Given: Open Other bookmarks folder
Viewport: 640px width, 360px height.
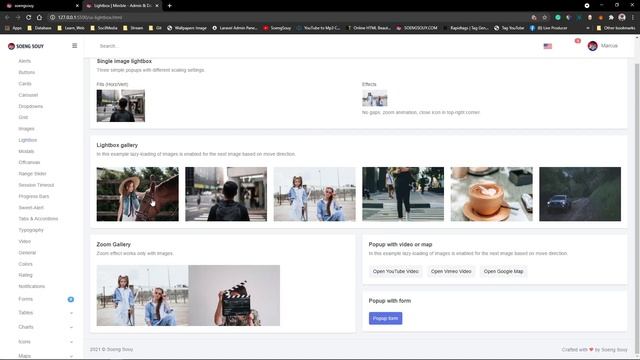Looking at the screenshot, I should [x=616, y=28].
